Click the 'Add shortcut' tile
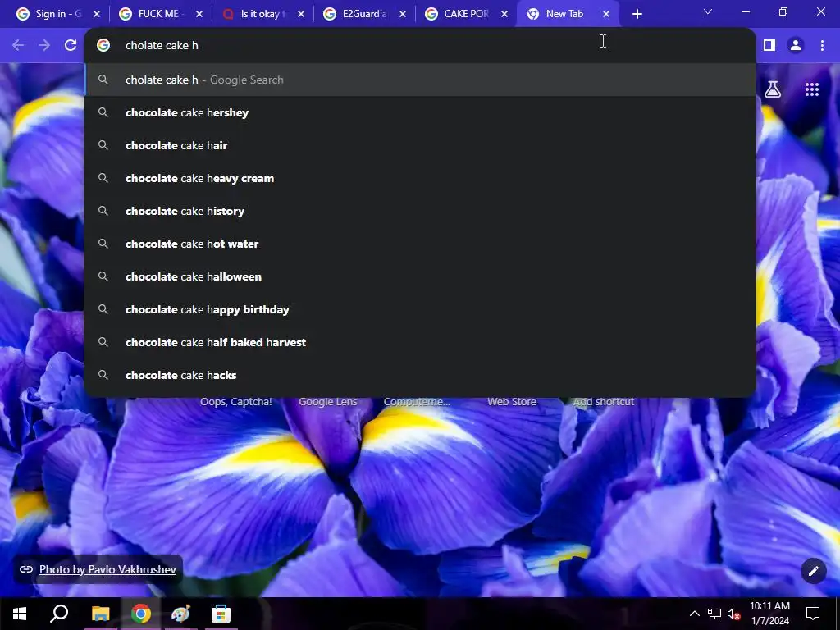This screenshot has width=840, height=630. pyautogui.click(x=603, y=401)
